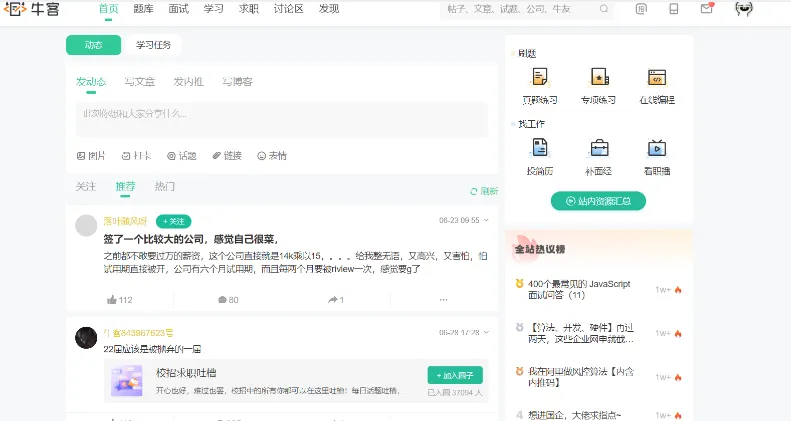
Task: Open hot topic 400个最常见的 JavaScript 面试问答
Action: 579,289
